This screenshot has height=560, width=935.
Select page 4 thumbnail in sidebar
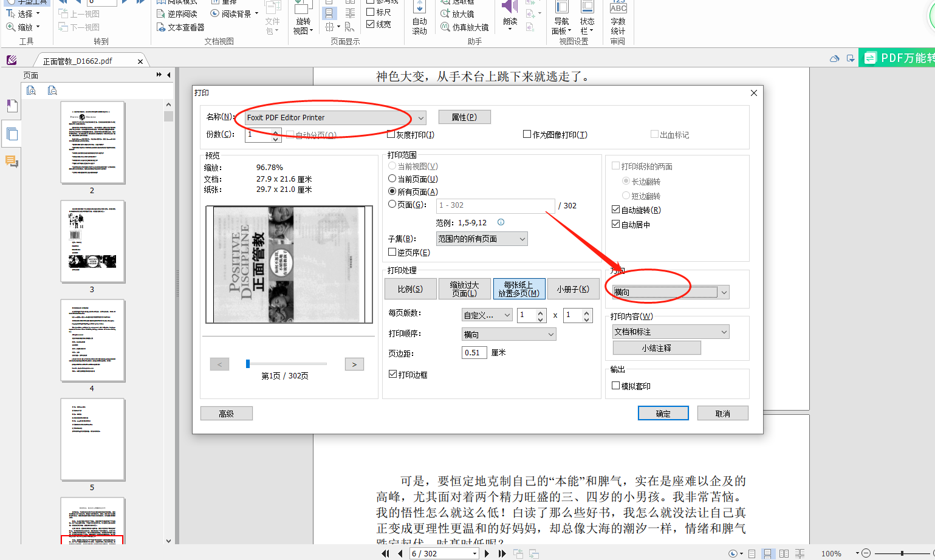coord(92,341)
